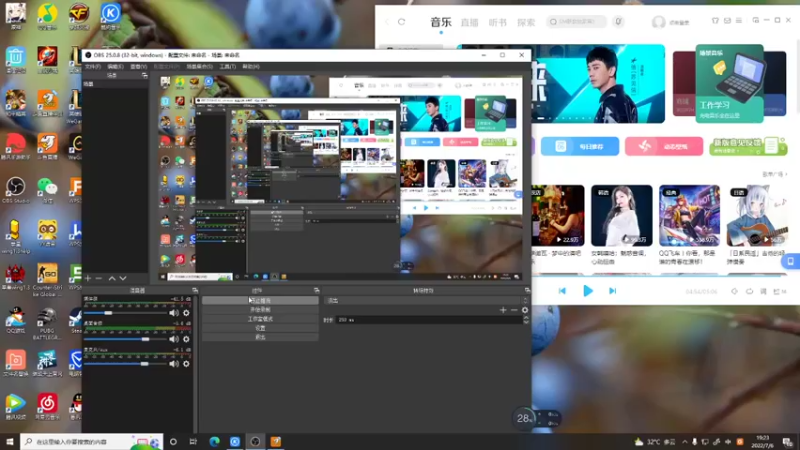800x450 pixels.
Task: Skip to next track in music app
Action: point(612,291)
